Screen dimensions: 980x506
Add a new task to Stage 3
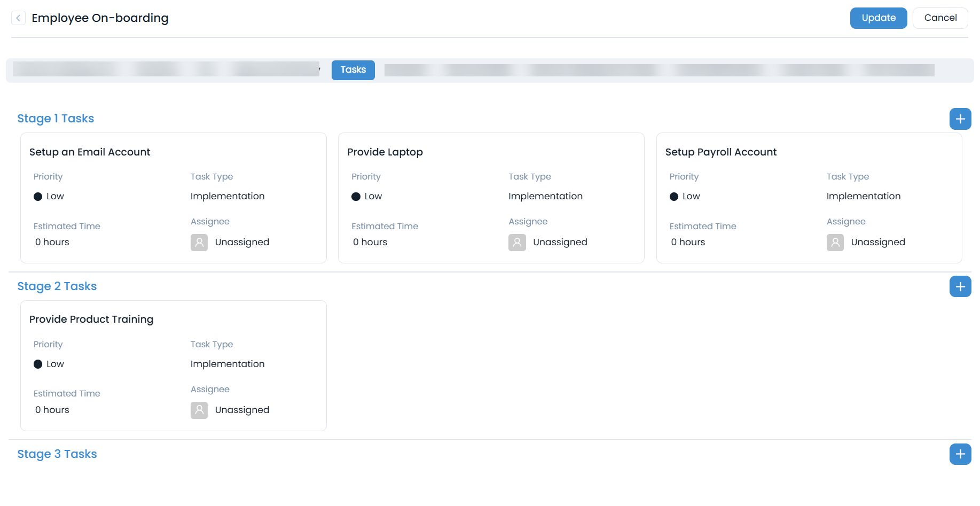[960, 454]
